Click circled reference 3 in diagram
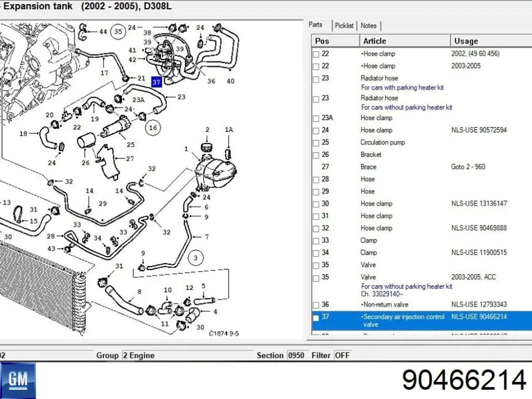 [195, 258]
